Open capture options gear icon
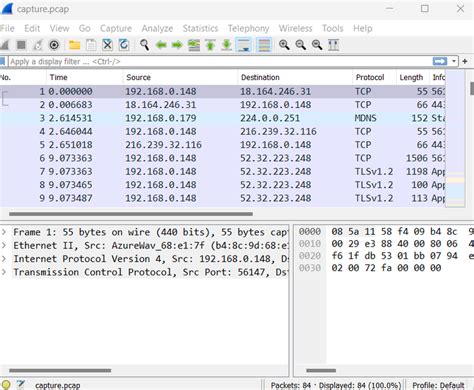474x390 pixels. coord(54,45)
